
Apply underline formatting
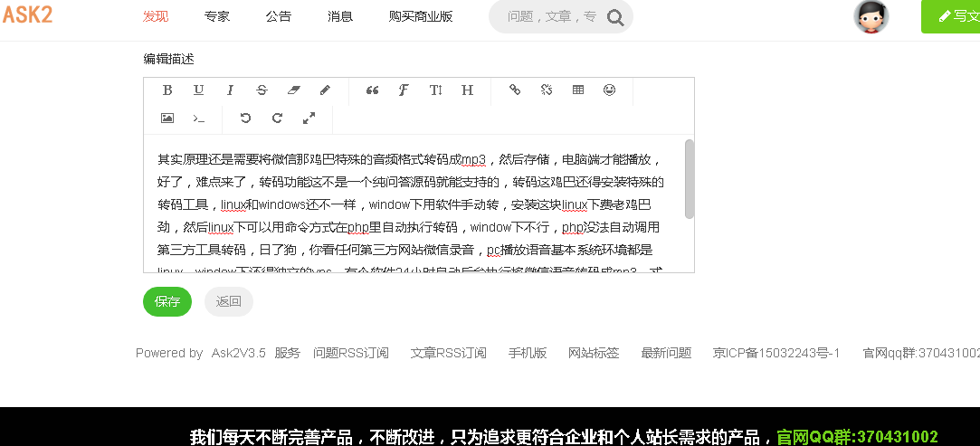tap(198, 90)
